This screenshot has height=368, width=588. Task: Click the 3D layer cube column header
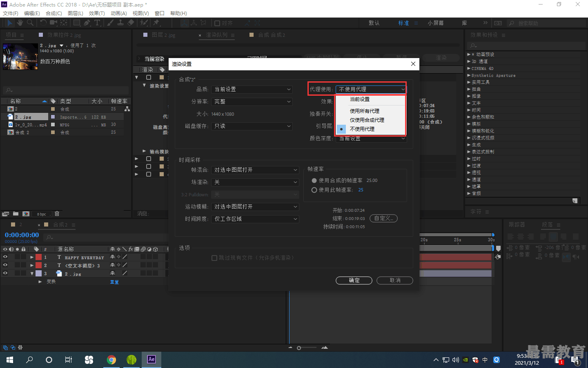coord(156,249)
